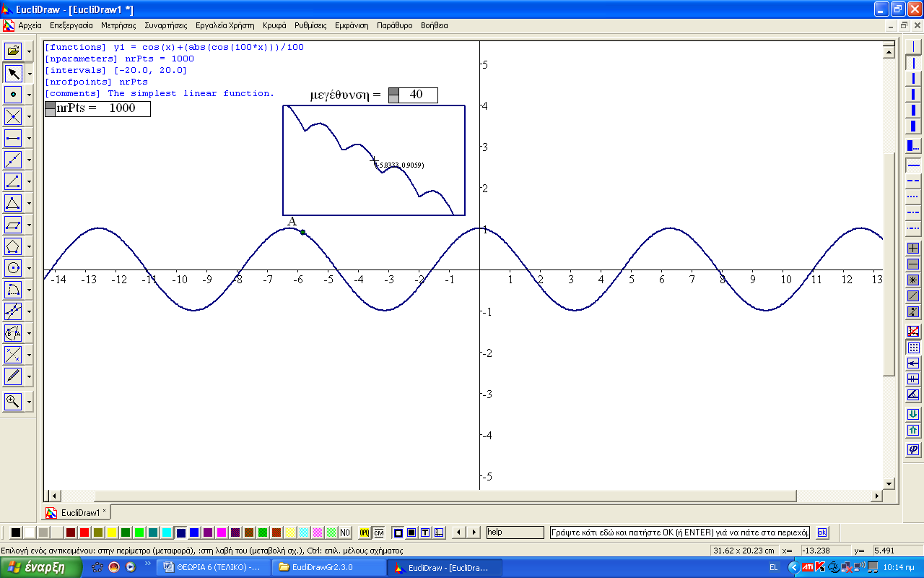
Task: Open the Εργαλεία Χρήστη menu
Action: pyautogui.click(x=225, y=25)
